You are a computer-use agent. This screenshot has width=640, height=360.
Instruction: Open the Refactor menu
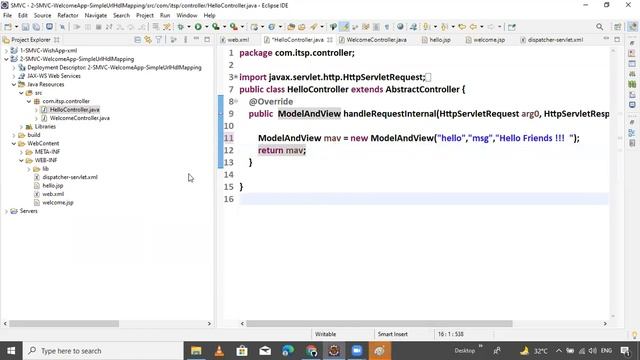[68, 16]
